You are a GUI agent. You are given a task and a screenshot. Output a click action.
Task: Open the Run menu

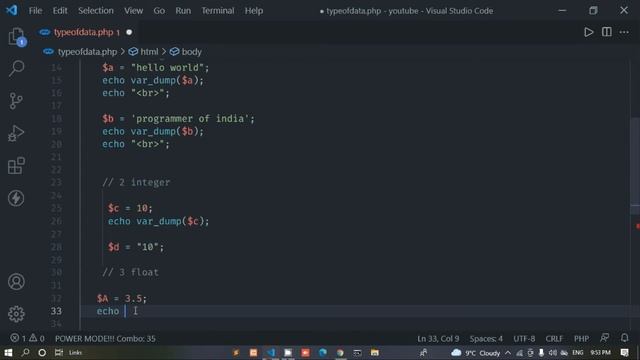point(183,11)
